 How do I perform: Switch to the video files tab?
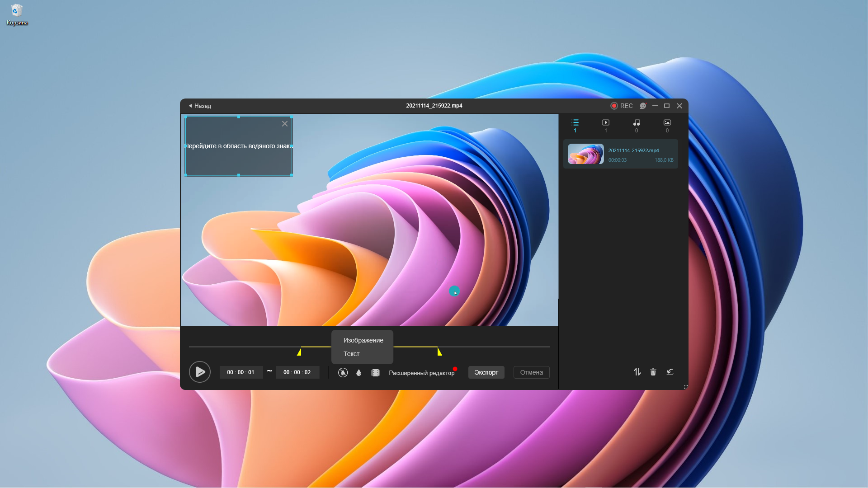(606, 125)
